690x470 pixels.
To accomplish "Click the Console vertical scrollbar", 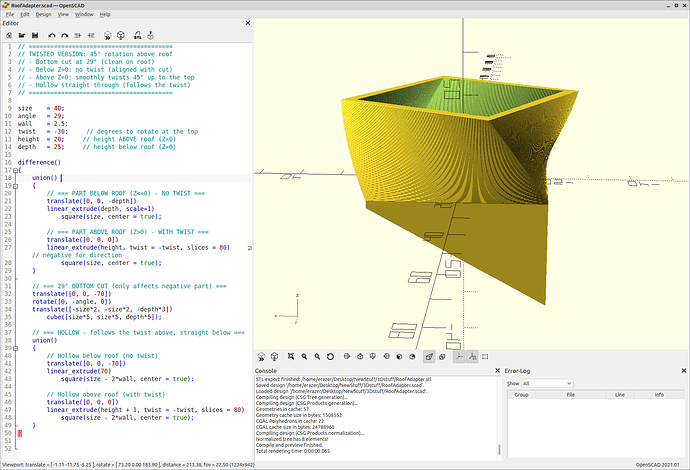I will [x=499, y=449].
